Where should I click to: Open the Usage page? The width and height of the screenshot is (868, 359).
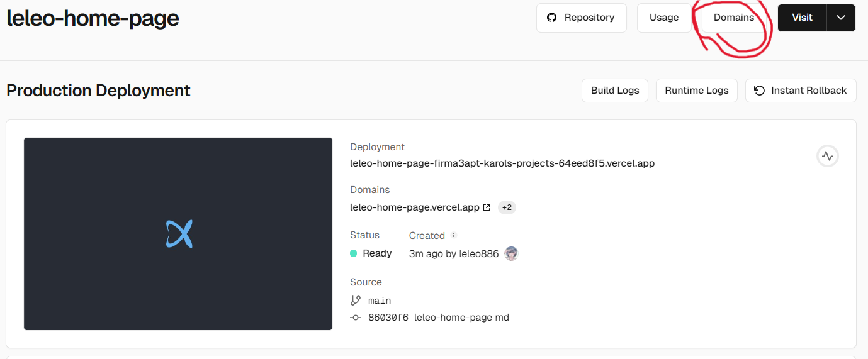[664, 18]
